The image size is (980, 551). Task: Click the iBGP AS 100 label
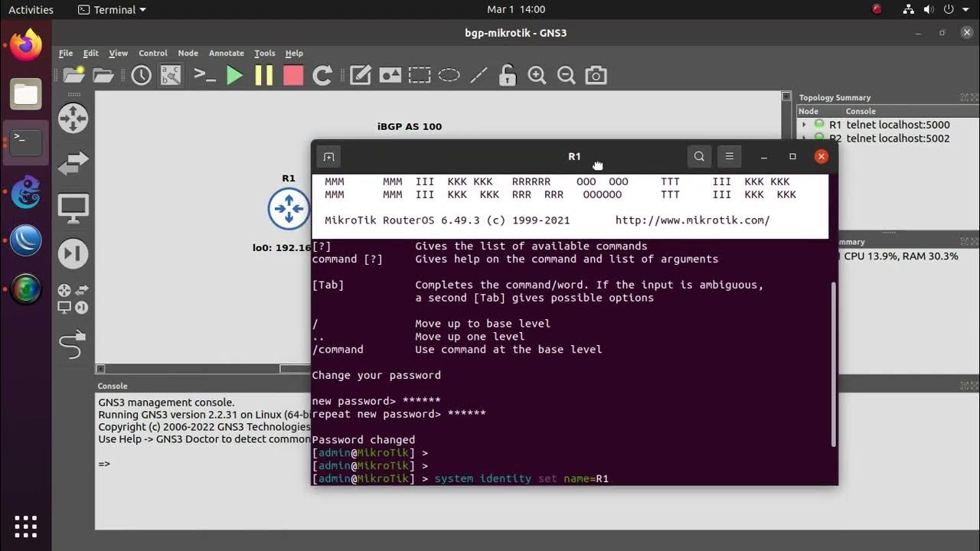pyautogui.click(x=410, y=126)
